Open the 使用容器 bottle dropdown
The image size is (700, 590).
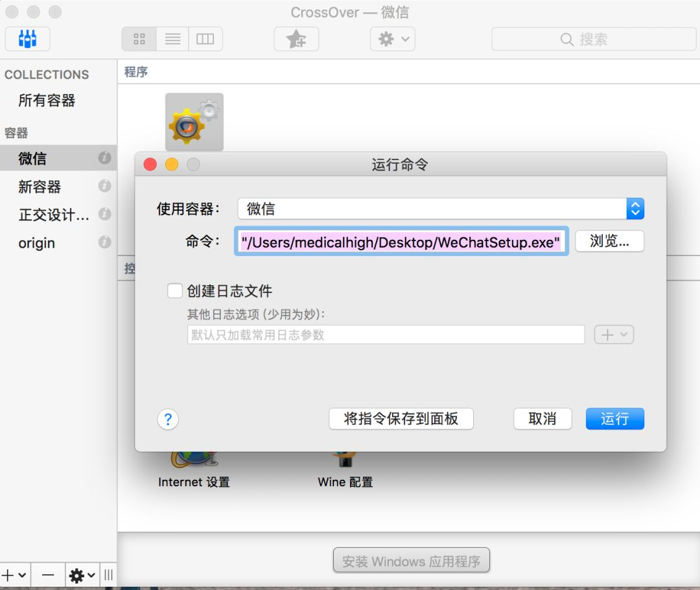[441, 209]
